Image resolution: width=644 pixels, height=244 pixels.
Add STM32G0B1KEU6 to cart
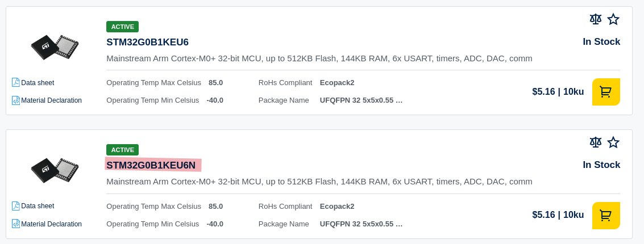tap(606, 92)
